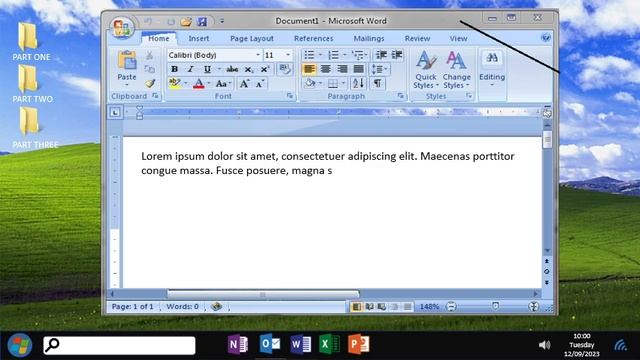Switch to the Page Layout tab
The width and height of the screenshot is (640, 360).
(x=252, y=38)
